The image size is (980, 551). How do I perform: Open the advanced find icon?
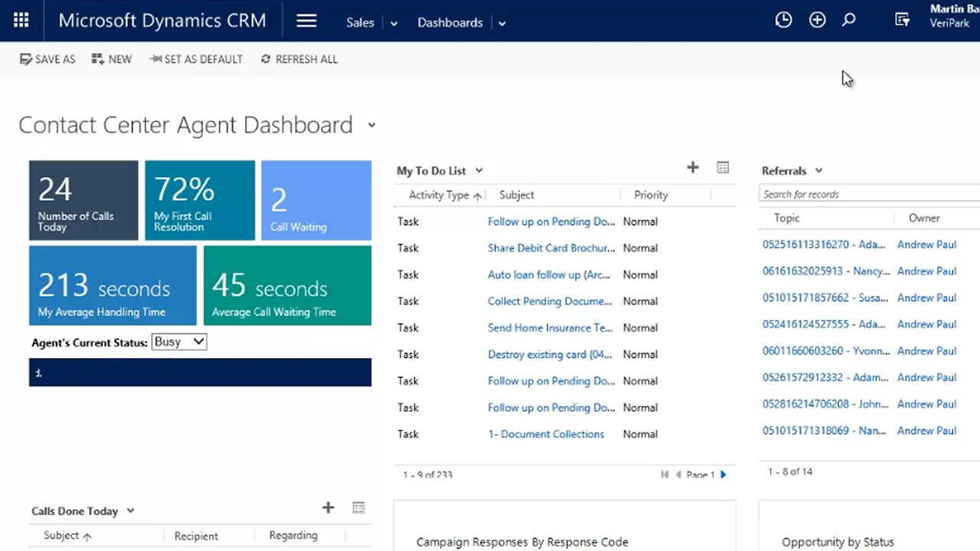tap(903, 21)
